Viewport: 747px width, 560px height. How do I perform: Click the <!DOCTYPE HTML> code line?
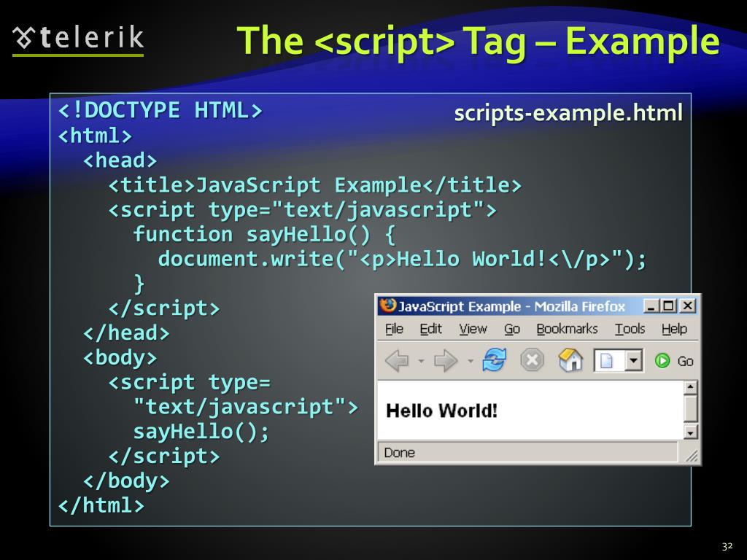tap(160, 111)
